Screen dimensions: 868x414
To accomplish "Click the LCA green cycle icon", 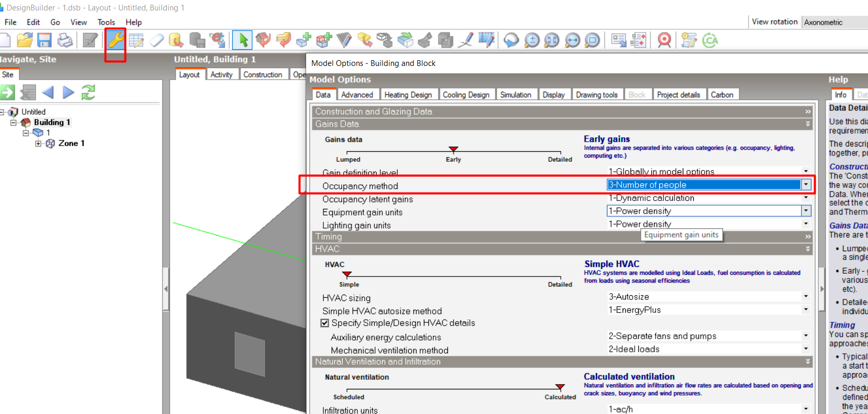I will (x=709, y=40).
